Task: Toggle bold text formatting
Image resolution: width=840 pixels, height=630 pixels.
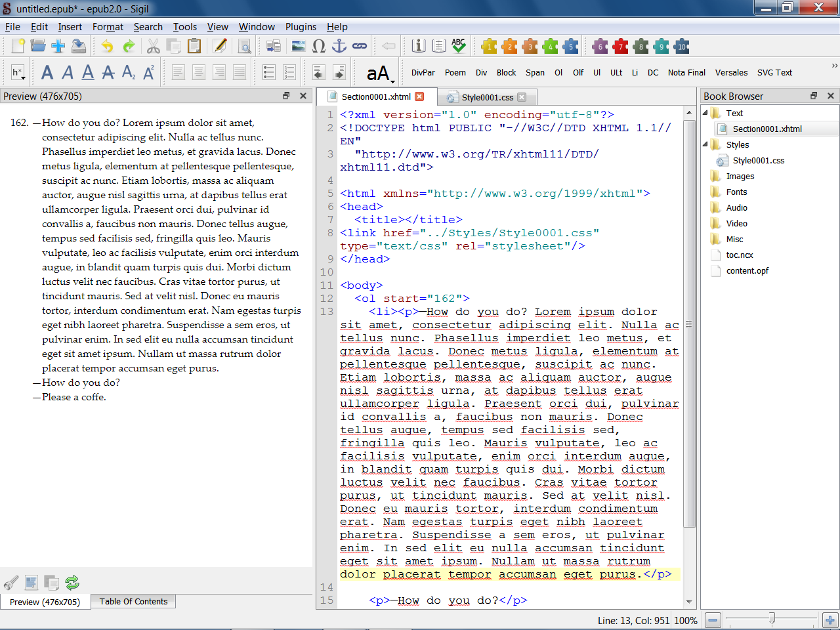Action: click(x=47, y=72)
